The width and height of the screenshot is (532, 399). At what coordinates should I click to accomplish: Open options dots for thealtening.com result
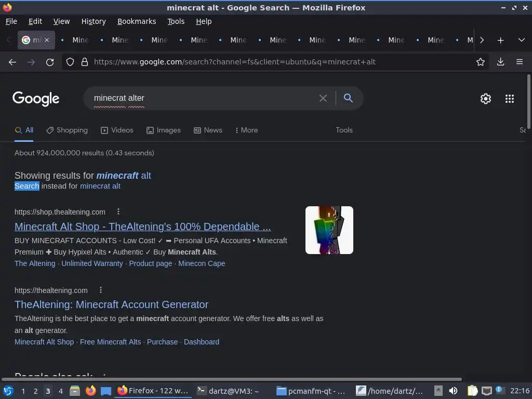pyautogui.click(x=101, y=290)
